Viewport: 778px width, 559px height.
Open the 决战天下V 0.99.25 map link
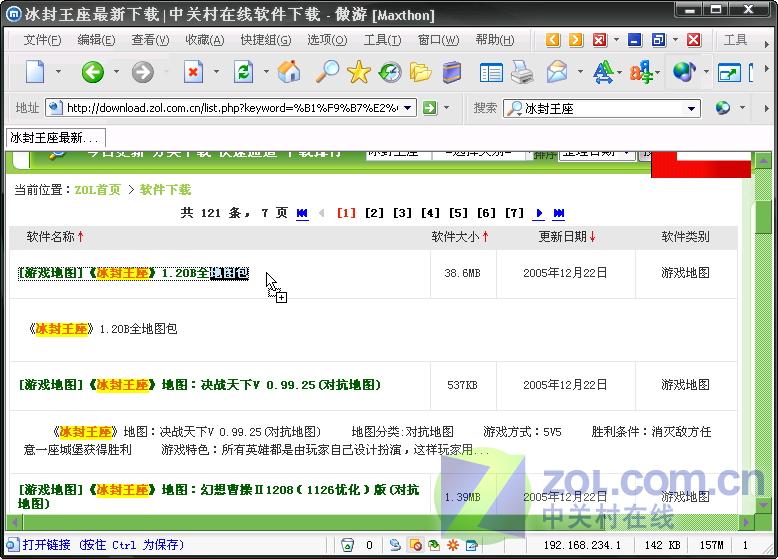click(199, 385)
